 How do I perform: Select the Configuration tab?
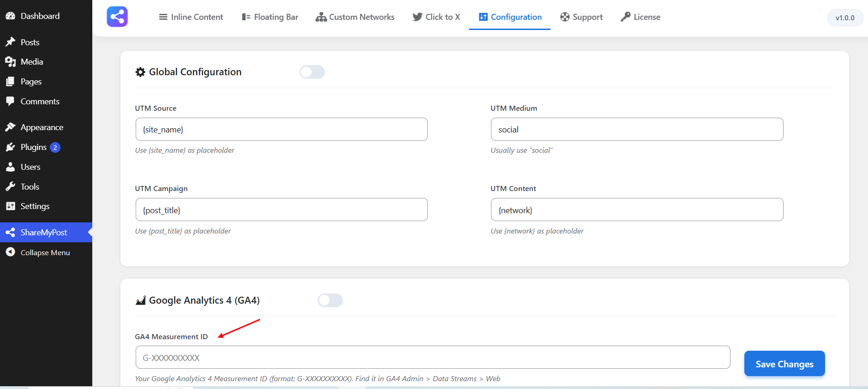pos(510,17)
